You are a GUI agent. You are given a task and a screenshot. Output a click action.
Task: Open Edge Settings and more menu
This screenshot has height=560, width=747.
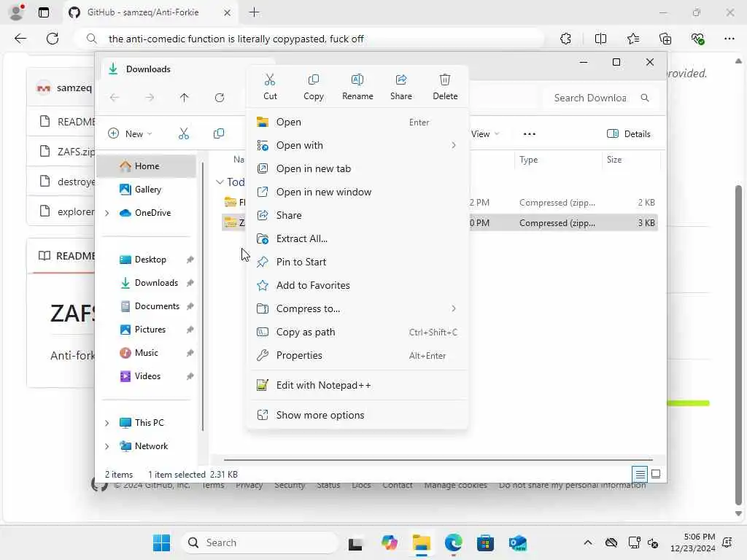click(729, 39)
